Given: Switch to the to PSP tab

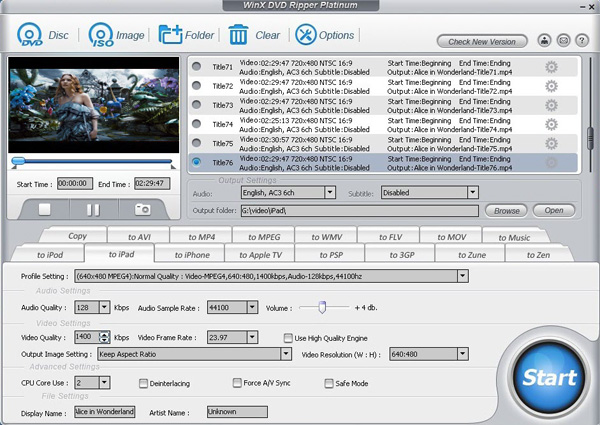Looking at the screenshot, I should (x=330, y=254).
